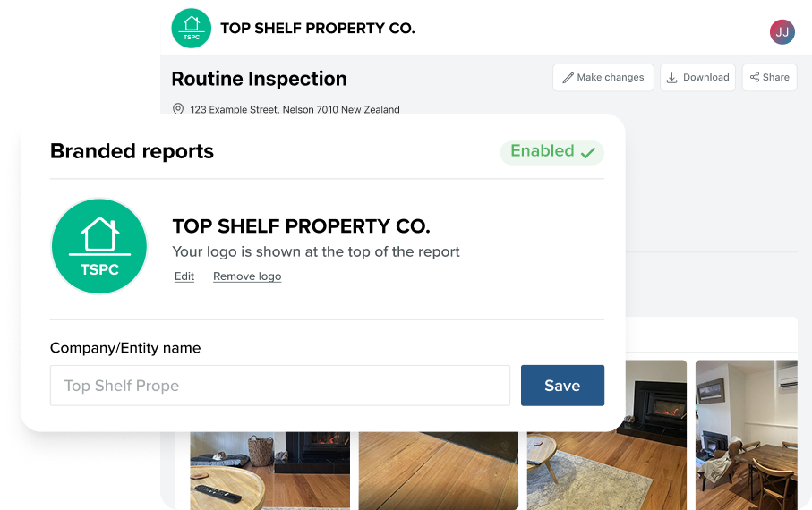This screenshot has width=812, height=510.
Task: Click the header company name text
Action: (x=317, y=29)
